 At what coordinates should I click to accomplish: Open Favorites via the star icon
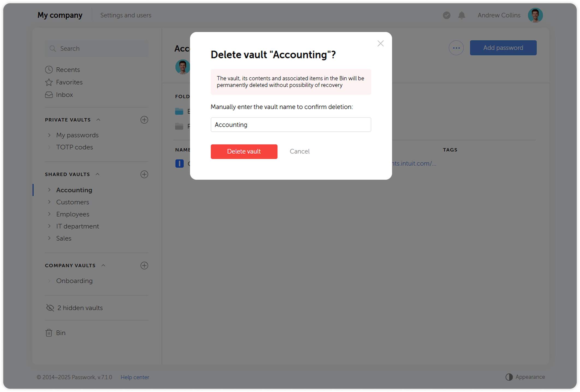49,82
